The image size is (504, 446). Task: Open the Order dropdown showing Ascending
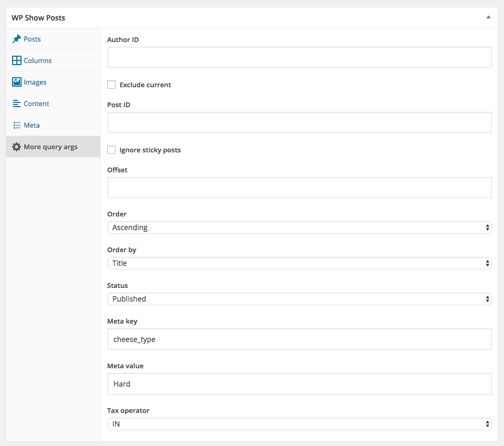coord(300,227)
